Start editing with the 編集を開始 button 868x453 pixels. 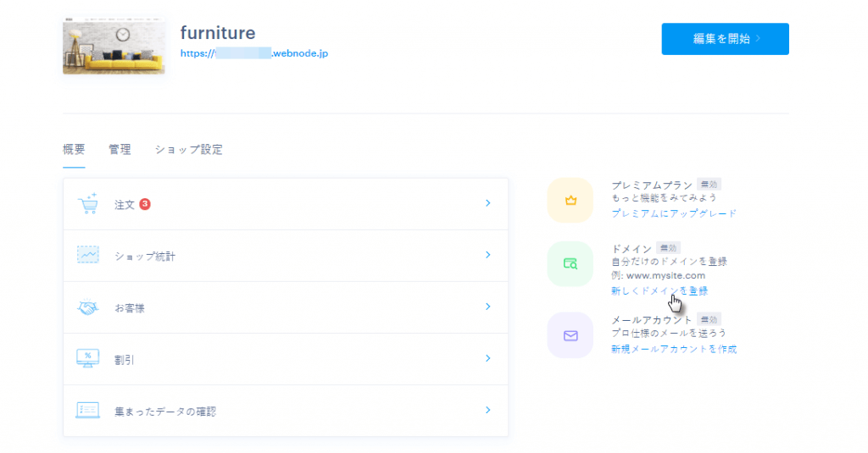coord(726,39)
